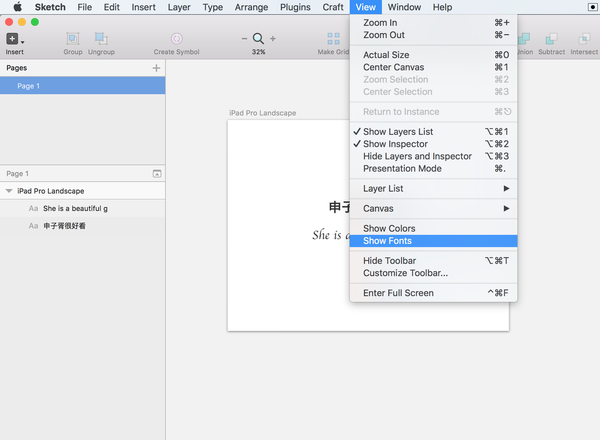Open the Type menu

point(213,7)
